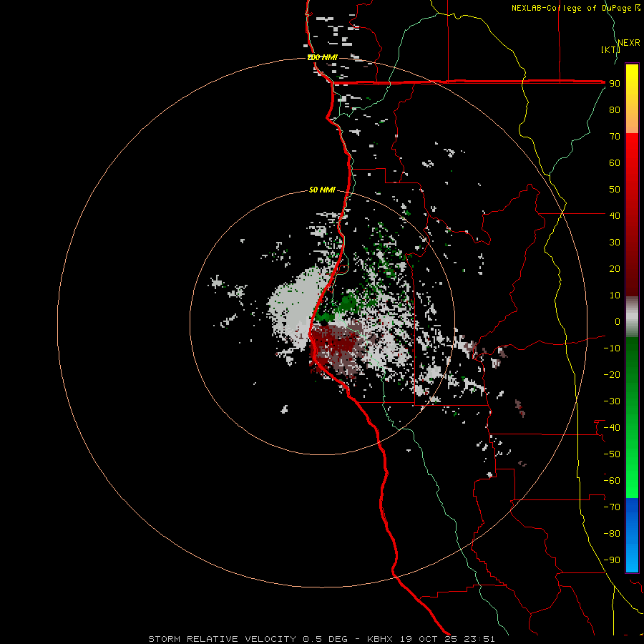The image size is (644, 644).
Task: Click the "-60" scale value
Action: (612, 481)
